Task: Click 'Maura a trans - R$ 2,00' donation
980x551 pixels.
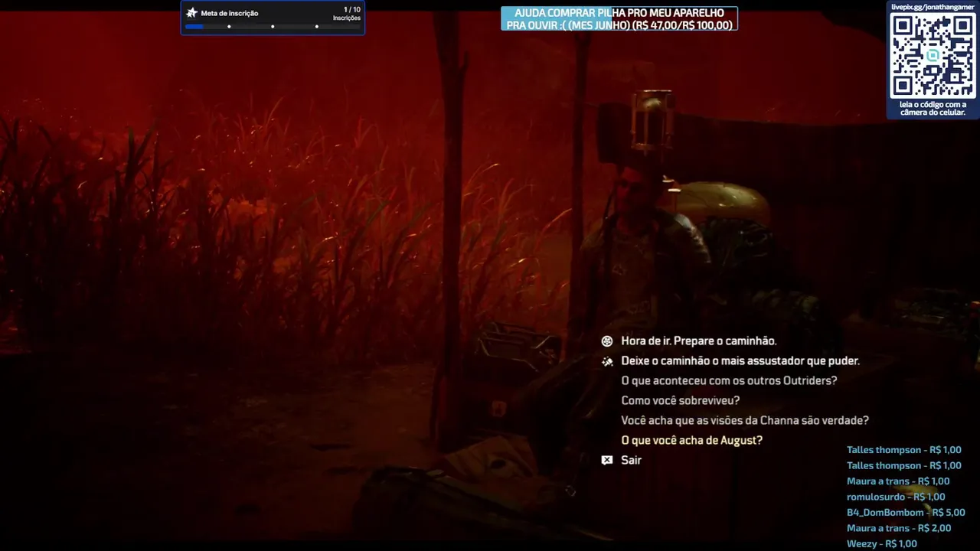Action: (899, 528)
